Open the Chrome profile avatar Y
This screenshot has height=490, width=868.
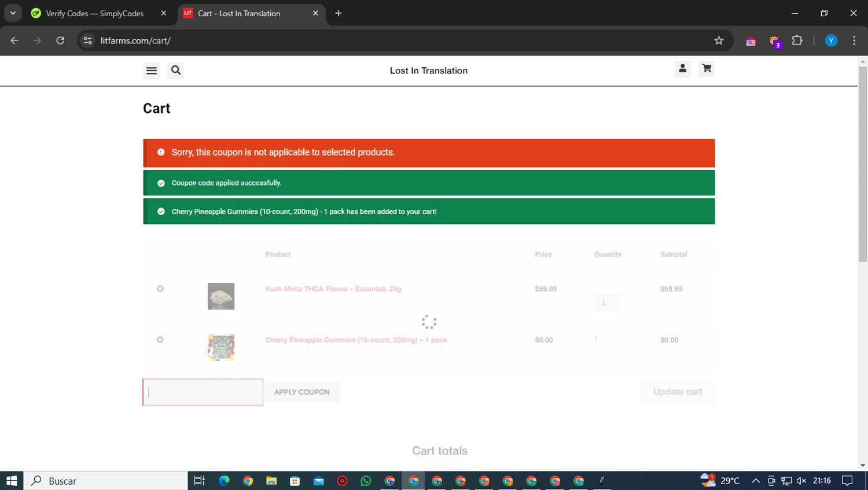click(x=831, y=40)
